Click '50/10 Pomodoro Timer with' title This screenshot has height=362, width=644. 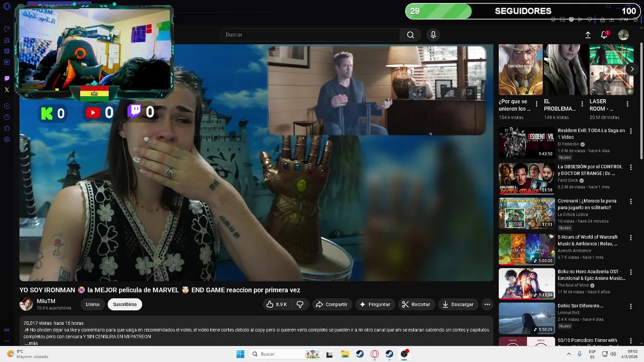click(x=587, y=340)
